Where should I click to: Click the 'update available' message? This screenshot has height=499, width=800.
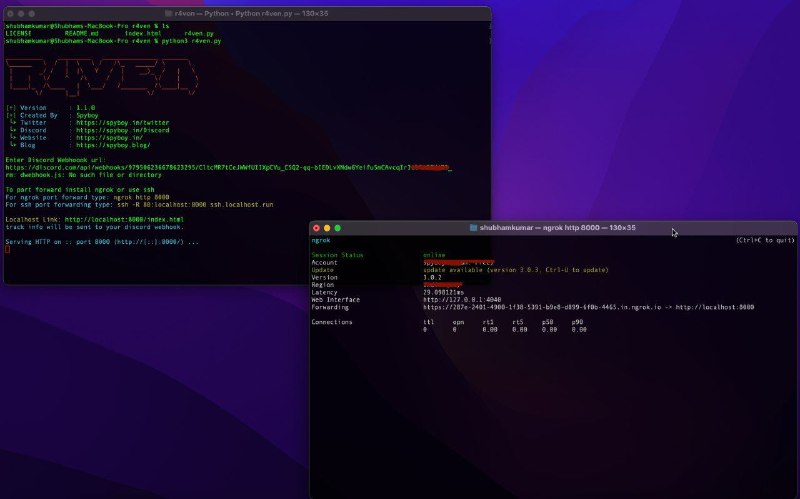pos(516,270)
